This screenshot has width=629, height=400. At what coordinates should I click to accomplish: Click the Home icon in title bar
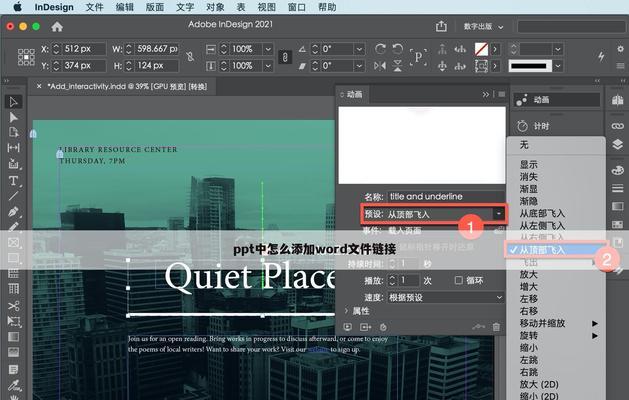57,26
